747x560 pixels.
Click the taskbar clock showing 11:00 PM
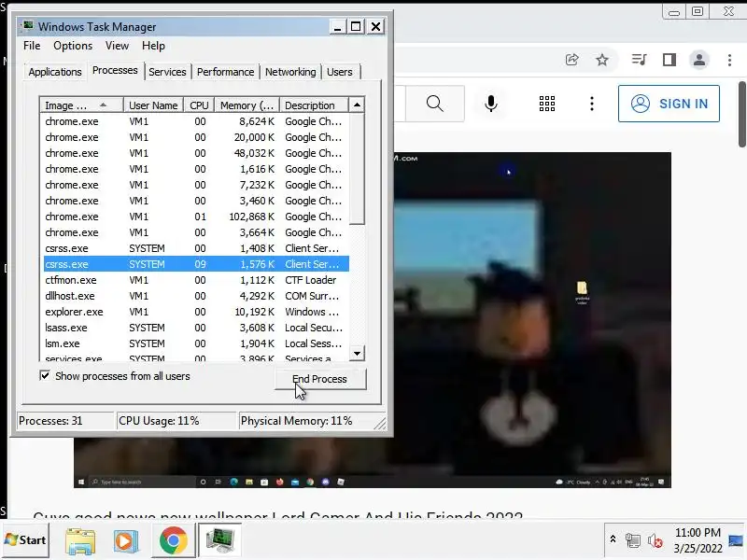pyautogui.click(x=698, y=532)
